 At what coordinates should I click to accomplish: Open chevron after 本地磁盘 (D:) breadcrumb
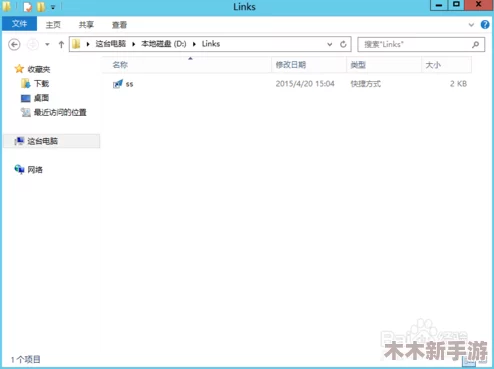tap(194, 44)
